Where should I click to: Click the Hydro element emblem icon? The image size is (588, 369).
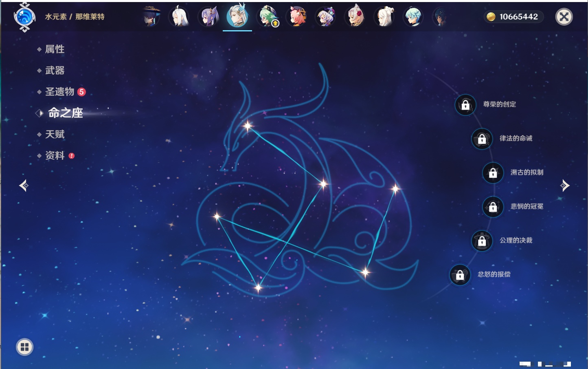(x=24, y=17)
